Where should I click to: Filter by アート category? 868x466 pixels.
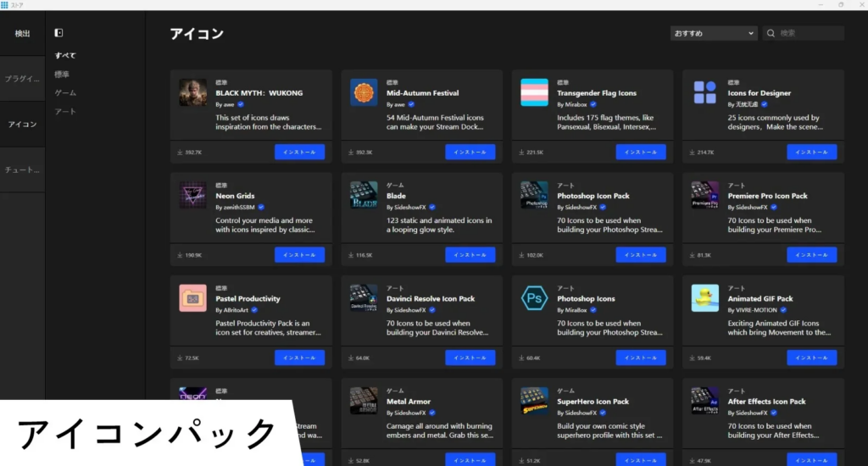click(x=65, y=111)
